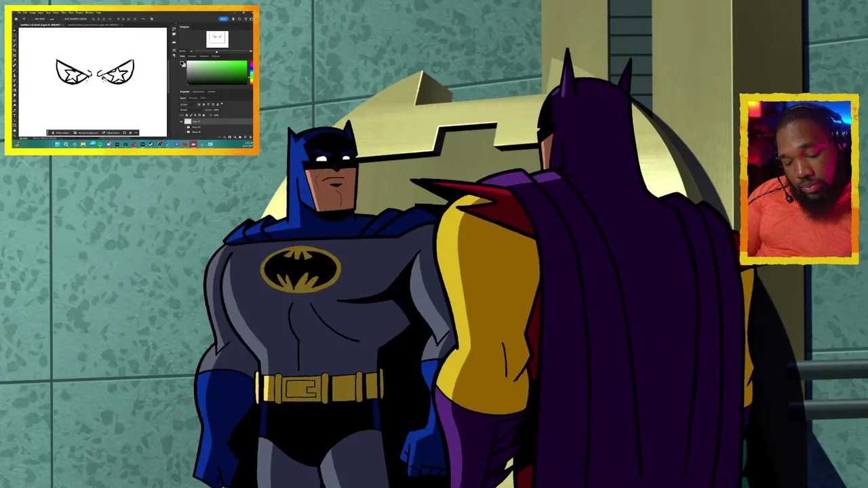Viewport: 868px width, 488px height.
Task: Open the contextual task bar more options
Action: point(136,133)
